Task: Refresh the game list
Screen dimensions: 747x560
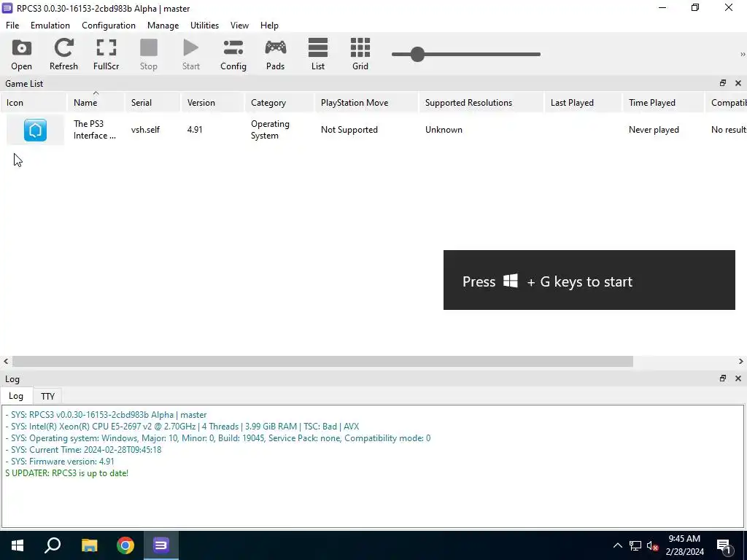Action: (63, 54)
